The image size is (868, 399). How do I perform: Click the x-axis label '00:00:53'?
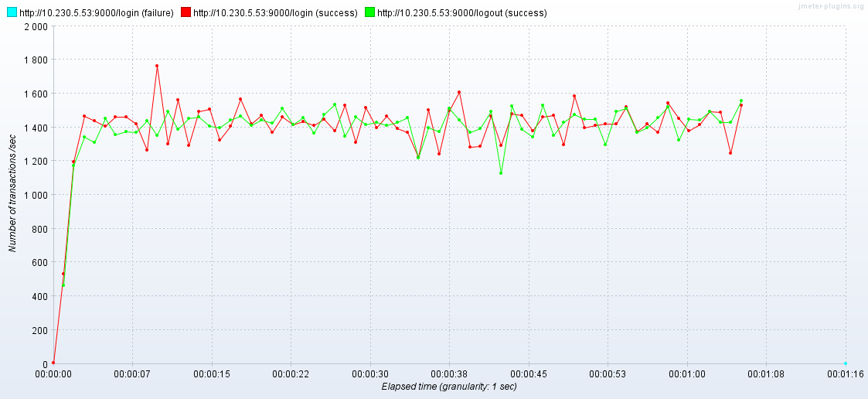coord(608,374)
